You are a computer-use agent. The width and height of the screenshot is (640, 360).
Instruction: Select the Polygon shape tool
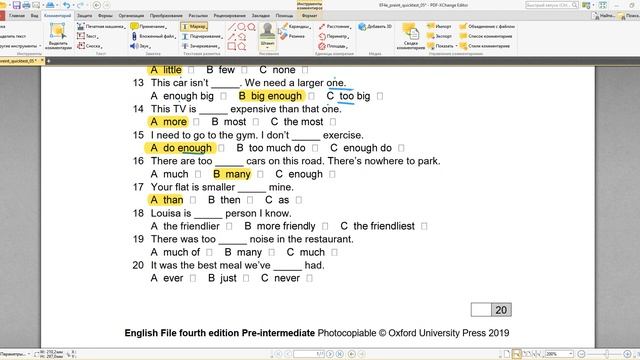[242, 46]
